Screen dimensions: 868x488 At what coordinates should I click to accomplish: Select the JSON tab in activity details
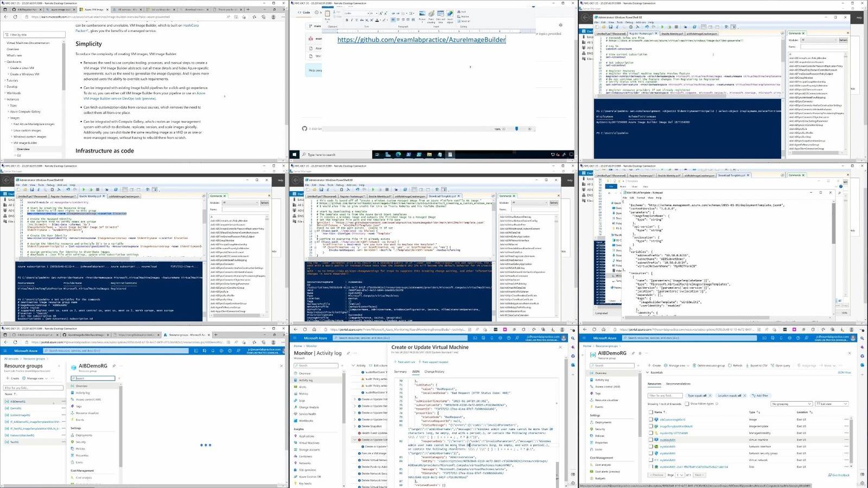coord(416,371)
